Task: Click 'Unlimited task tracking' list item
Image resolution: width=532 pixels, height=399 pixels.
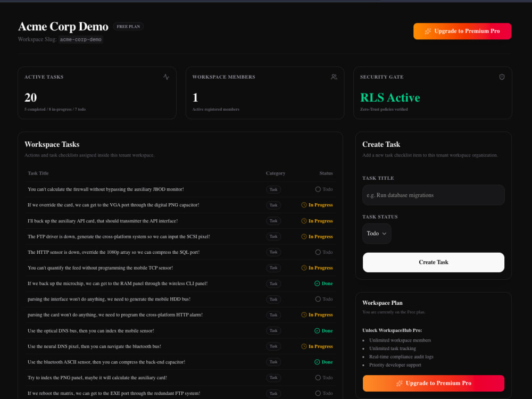Action: (393, 348)
